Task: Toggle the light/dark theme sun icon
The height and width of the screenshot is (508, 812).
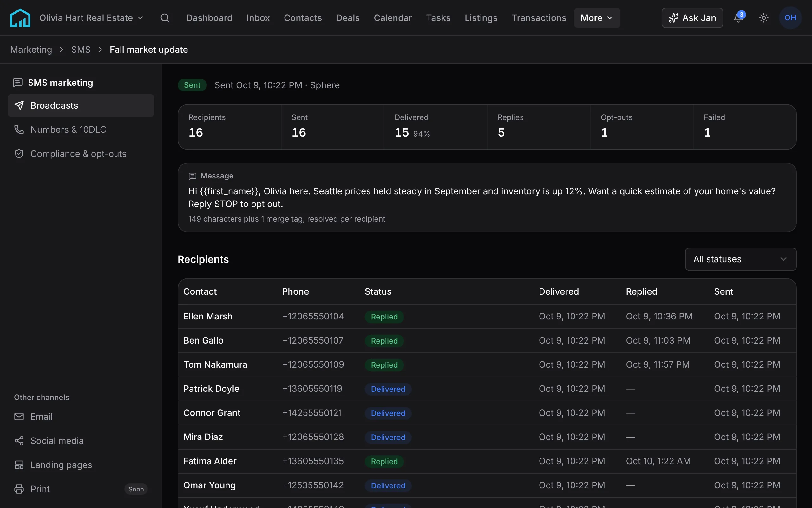Action: point(764,18)
